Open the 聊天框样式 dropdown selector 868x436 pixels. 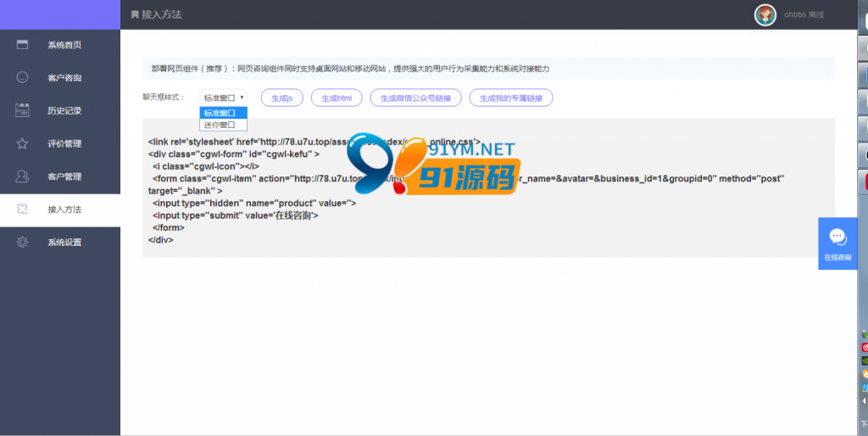(x=224, y=98)
